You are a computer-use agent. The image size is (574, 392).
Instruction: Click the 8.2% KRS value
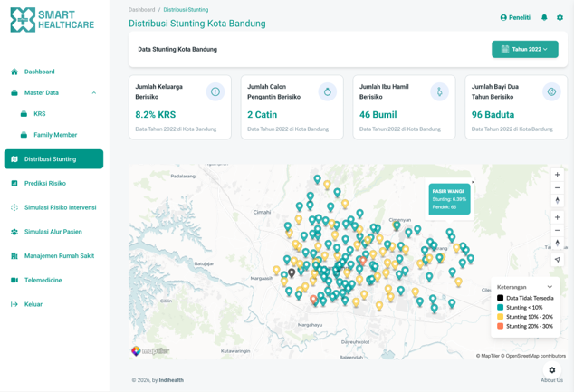coord(156,115)
